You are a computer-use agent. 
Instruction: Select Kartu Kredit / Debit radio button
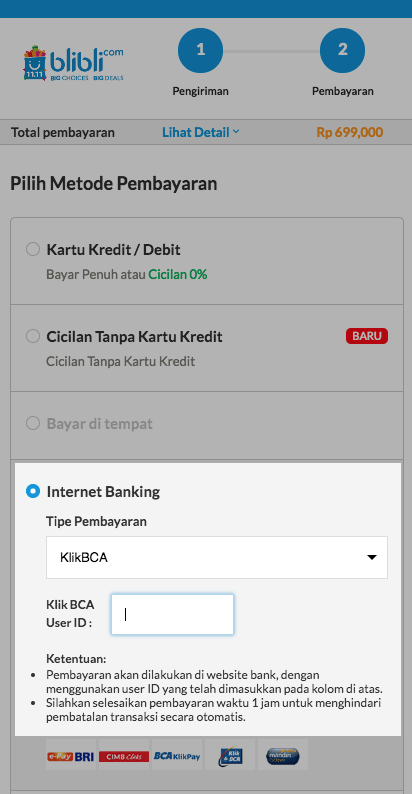pyautogui.click(x=33, y=249)
